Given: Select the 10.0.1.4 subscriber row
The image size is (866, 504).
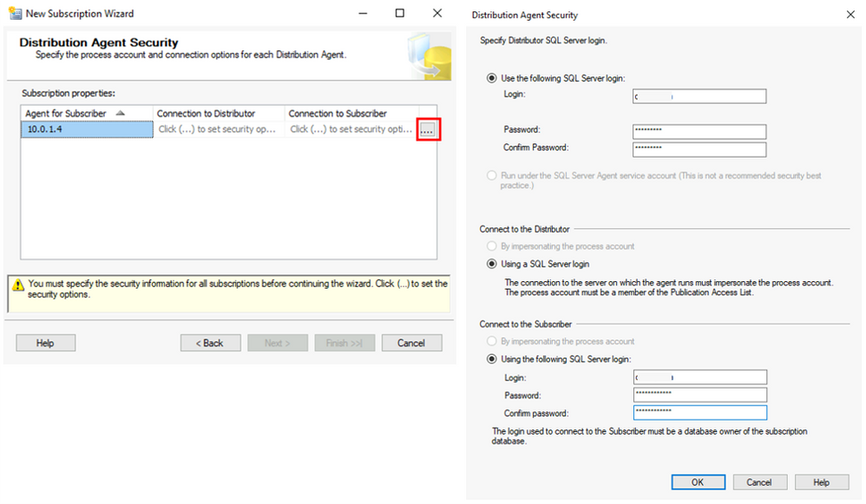Looking at the screenshot, I should point(87,129).
